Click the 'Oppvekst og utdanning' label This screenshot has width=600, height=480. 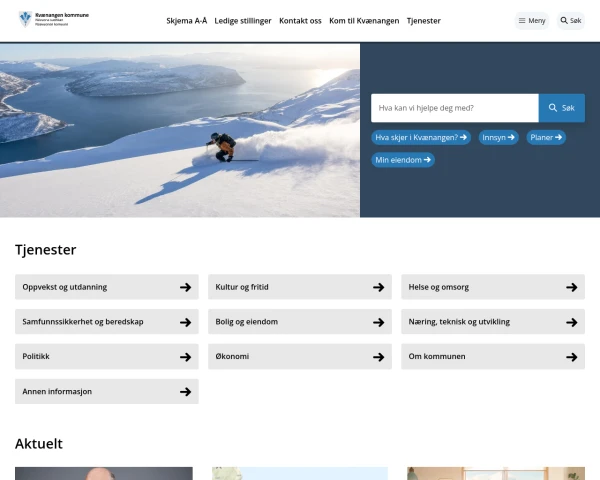[65, 287]
